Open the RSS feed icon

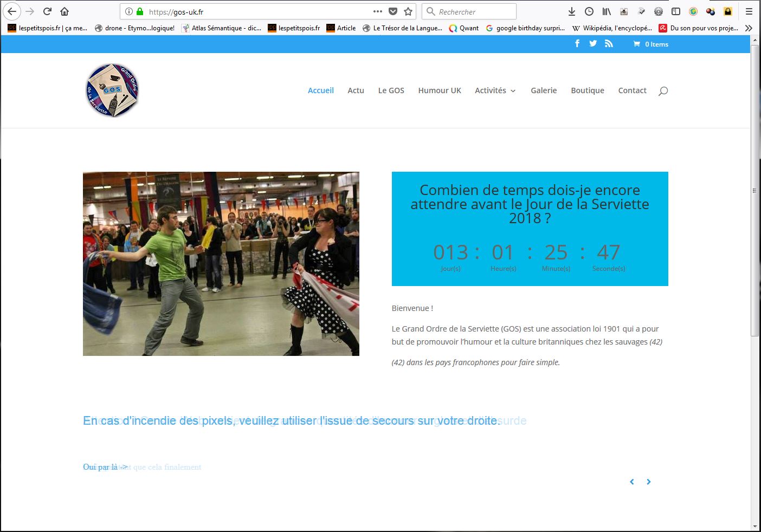(x=609, y=44)
